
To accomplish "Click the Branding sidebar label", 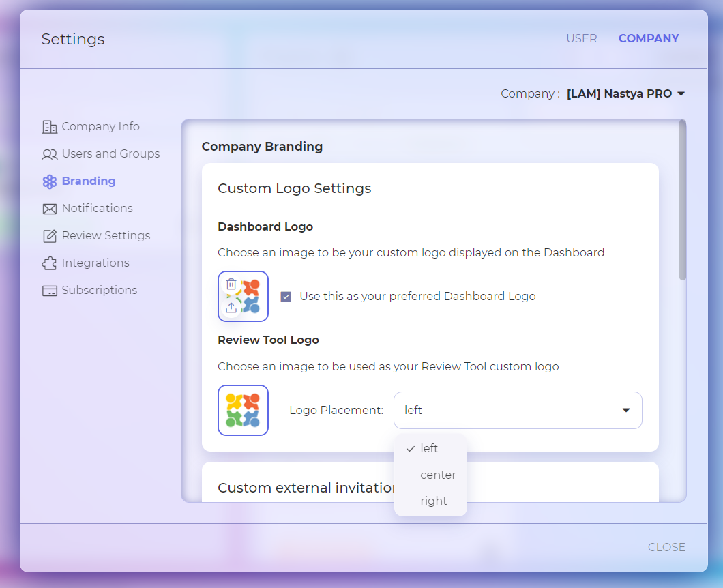I will (x=89, y=181).
